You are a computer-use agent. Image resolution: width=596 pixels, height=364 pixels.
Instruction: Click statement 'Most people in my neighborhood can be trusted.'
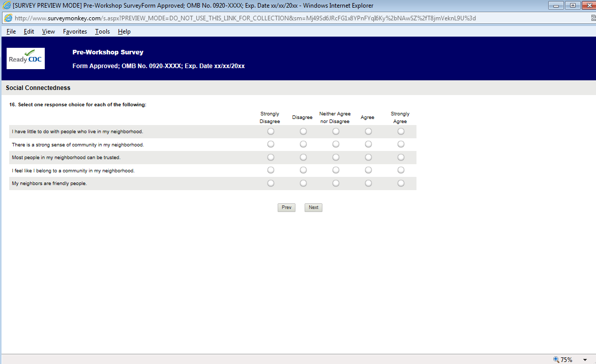pyautogui.click(x=66, y=157)
